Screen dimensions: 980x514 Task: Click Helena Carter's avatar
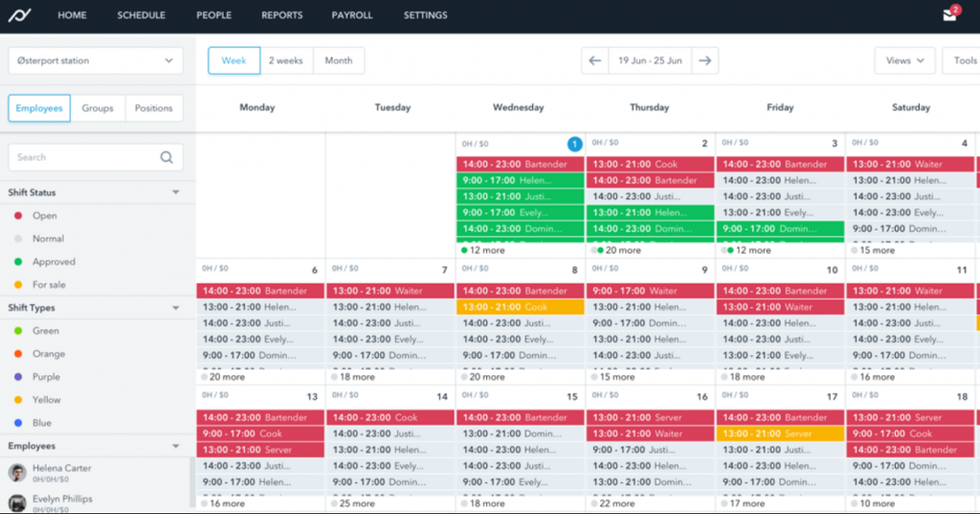tap(17, 473)
